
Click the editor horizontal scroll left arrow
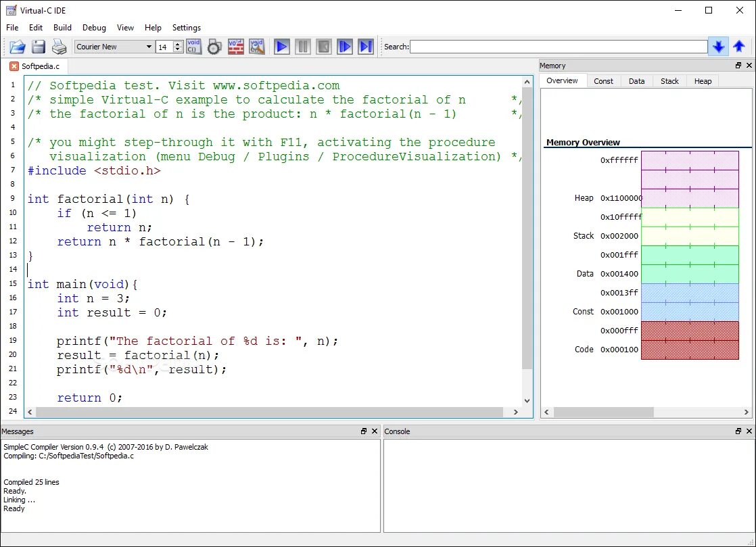(30, 412)
